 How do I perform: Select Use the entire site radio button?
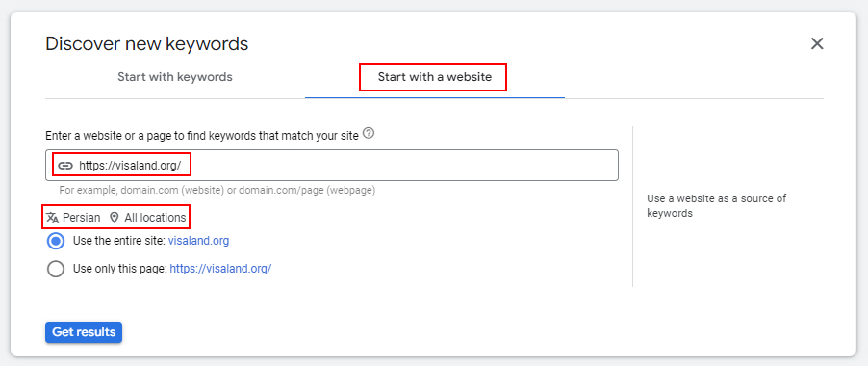click(56, 242)
